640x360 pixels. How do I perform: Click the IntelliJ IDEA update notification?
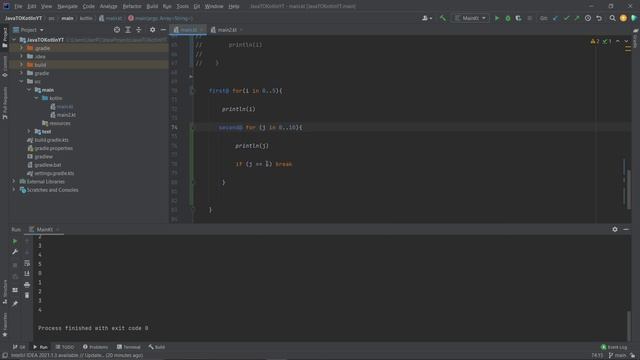pos(76,356)
